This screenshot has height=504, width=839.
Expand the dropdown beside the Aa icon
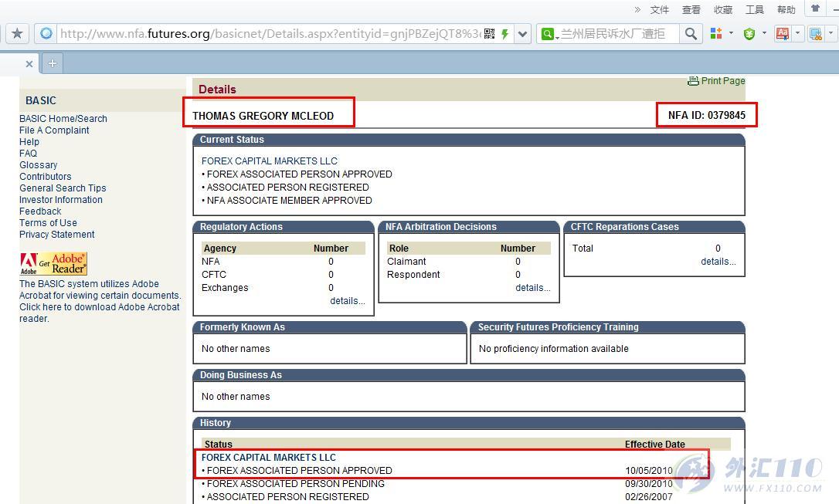point(797,33)
